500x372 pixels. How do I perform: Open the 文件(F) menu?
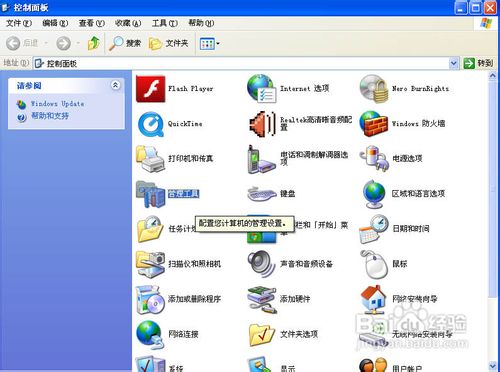pyautogui.click(x=19, y=23)
